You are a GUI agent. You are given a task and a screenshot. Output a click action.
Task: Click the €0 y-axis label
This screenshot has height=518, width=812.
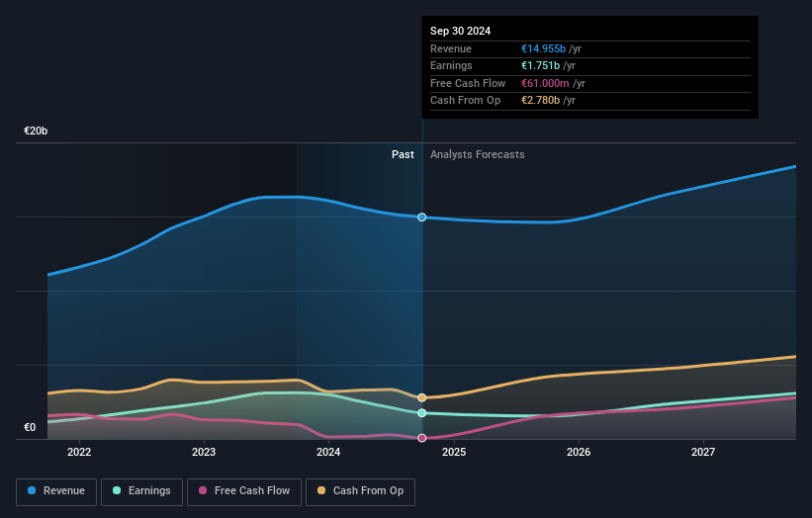point(30,427)
